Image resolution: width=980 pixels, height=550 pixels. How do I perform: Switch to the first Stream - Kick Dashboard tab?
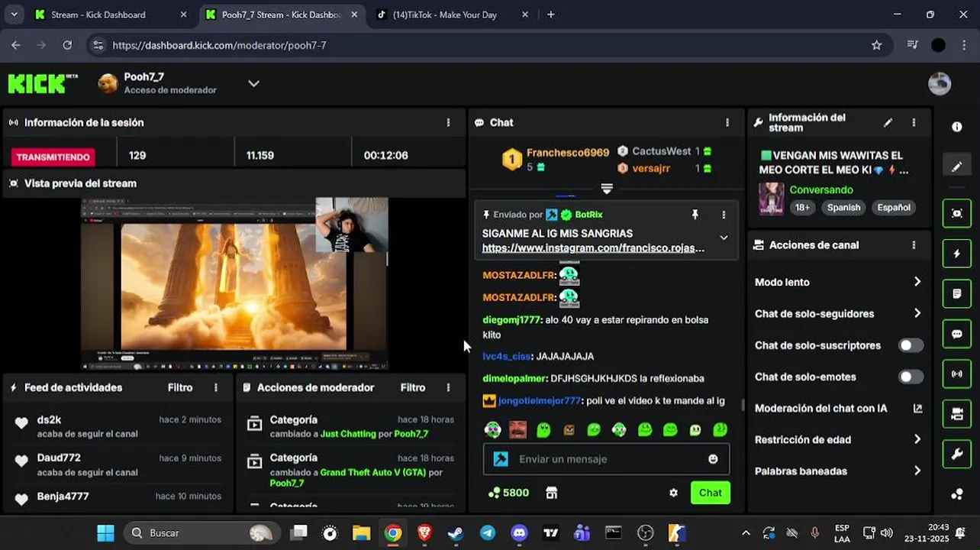click(x=111, y=15)
